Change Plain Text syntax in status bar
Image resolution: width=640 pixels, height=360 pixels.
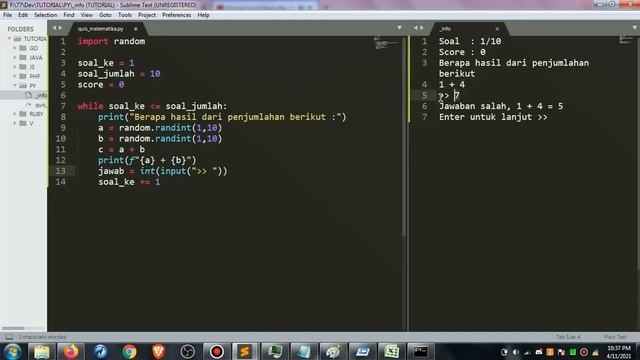tap(615, 337)
